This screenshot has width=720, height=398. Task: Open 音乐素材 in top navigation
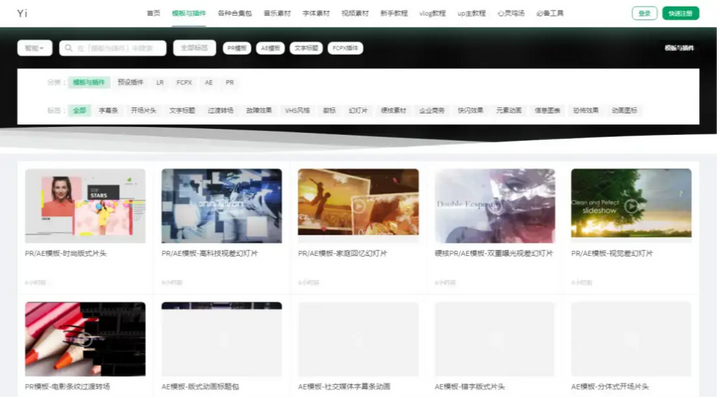[x=277, y=13]
